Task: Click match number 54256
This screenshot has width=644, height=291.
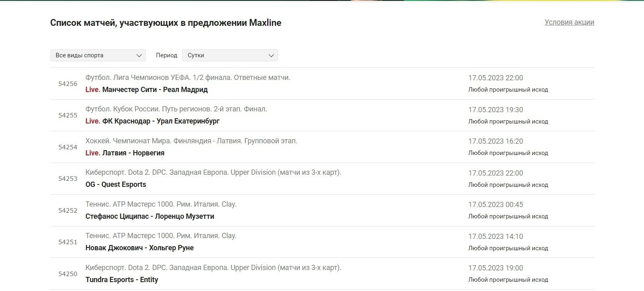Action: pyautogui.click(x=68, y=84)
